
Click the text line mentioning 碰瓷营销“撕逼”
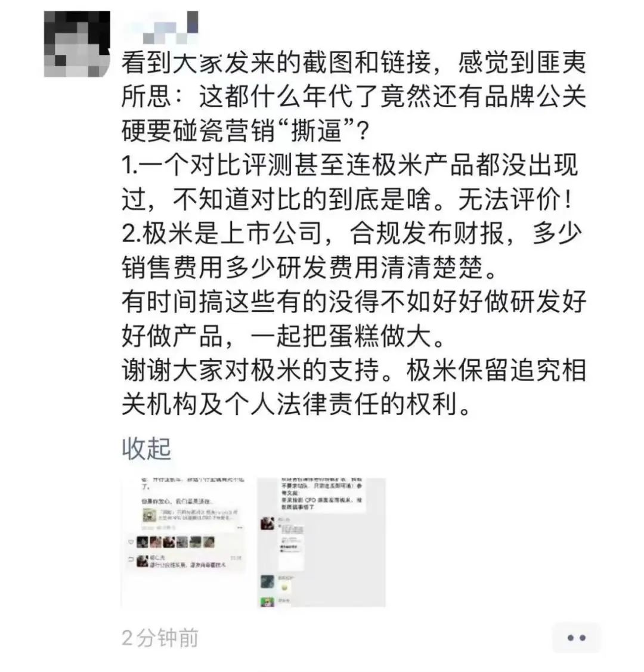[x=245, y=131]
